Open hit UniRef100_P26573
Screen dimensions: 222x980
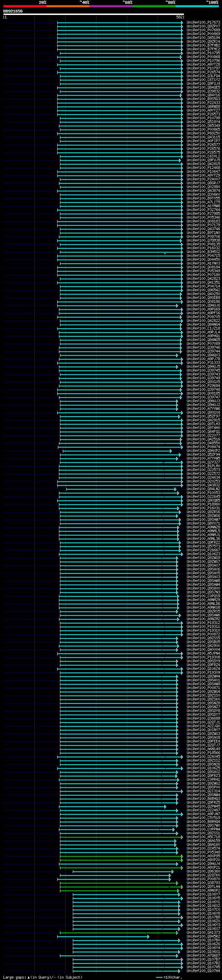pos(203,114)
